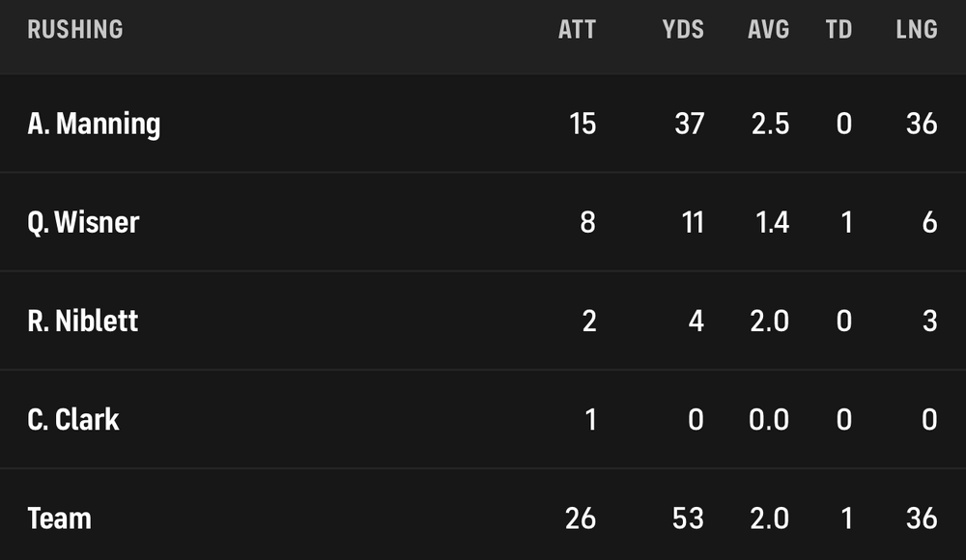966x560 pixels.
Task: Select the Team totals row label
Action: pos(60,518)
